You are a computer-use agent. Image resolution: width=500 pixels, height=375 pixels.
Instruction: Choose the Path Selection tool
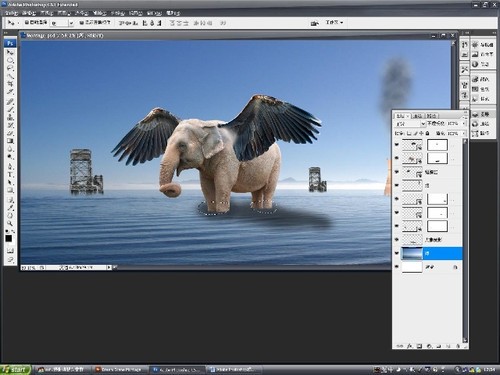[x=10, y=182]
